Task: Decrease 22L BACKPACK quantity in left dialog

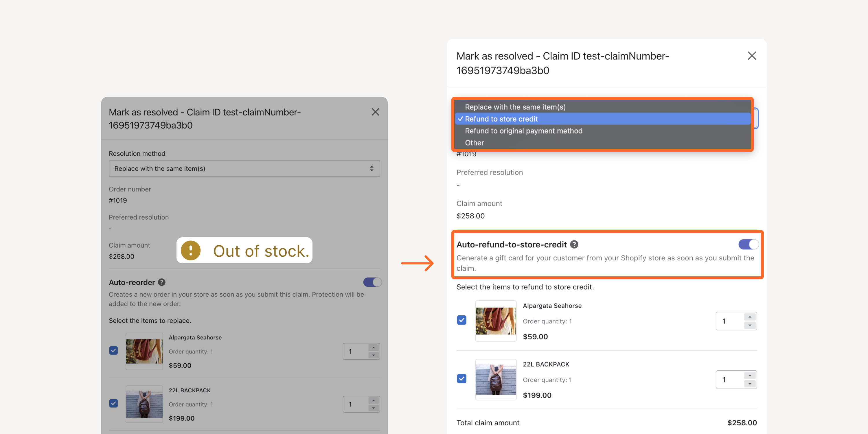Action: [373, 408]
